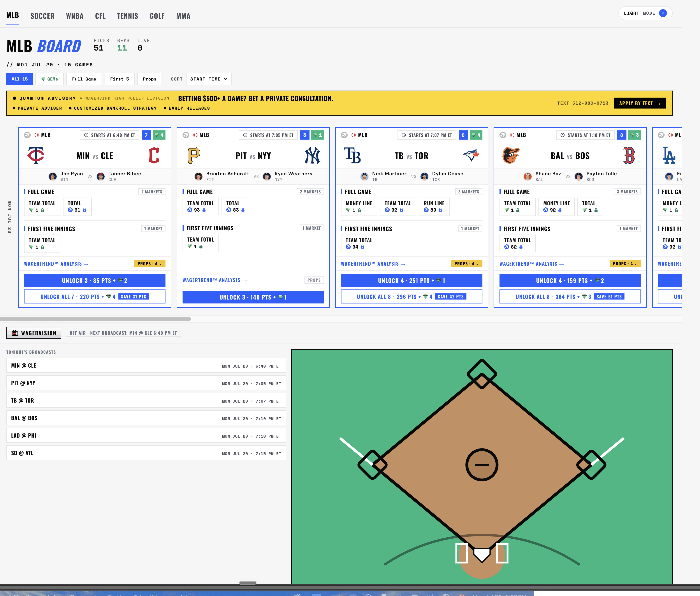Select the Run Line 89 pick on TB vs TOR
The image size is (700, 596).
434,207
